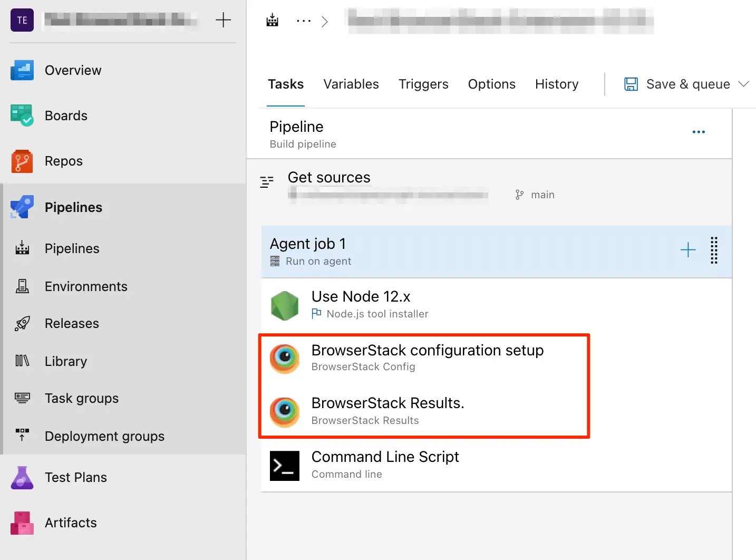Expand the Save & queue dropdown arrow
Image resolution: width=756 pixels, height=560 pixels.
click(743, 84)
